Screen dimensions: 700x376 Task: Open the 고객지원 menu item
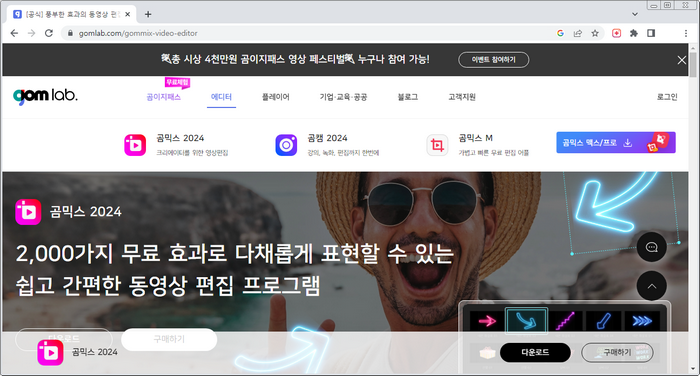click(462, 97)
